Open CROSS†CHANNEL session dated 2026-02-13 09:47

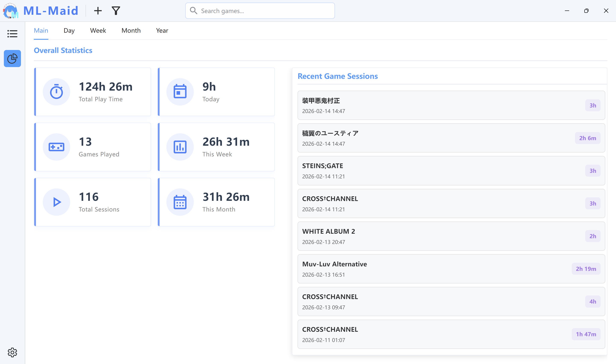451,301
